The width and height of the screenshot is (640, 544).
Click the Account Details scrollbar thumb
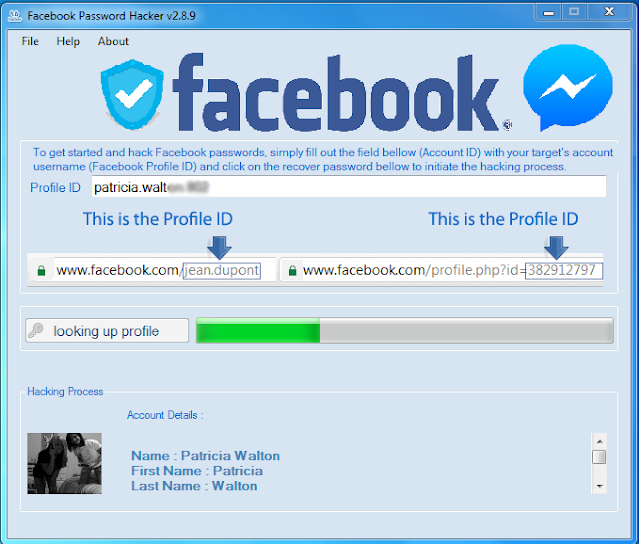click(x=599, y=457)
